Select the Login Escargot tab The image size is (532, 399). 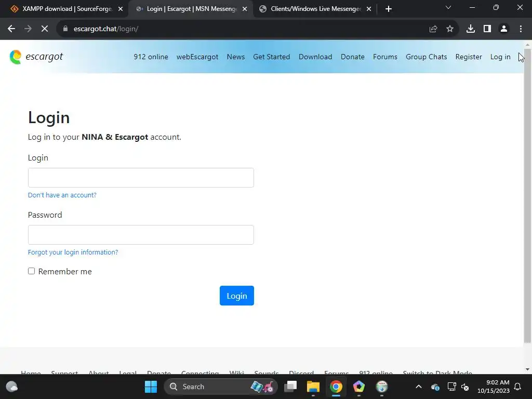click(x=191, y=9)
